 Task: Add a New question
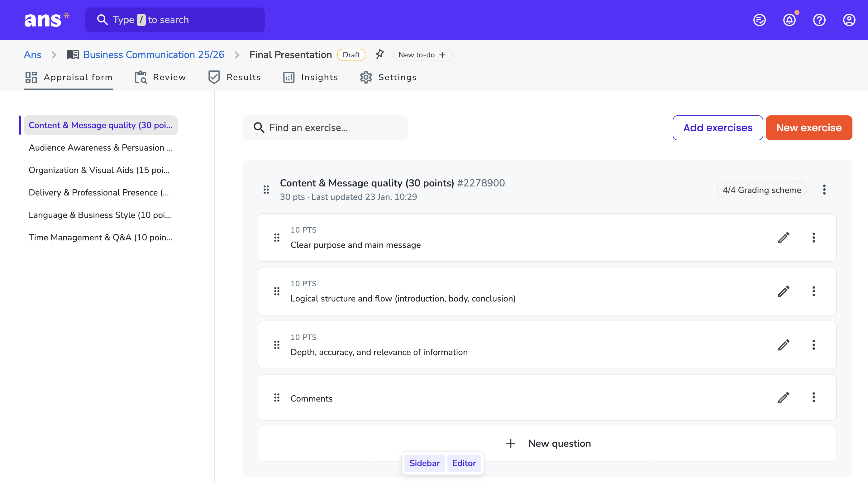coord(547,444)
